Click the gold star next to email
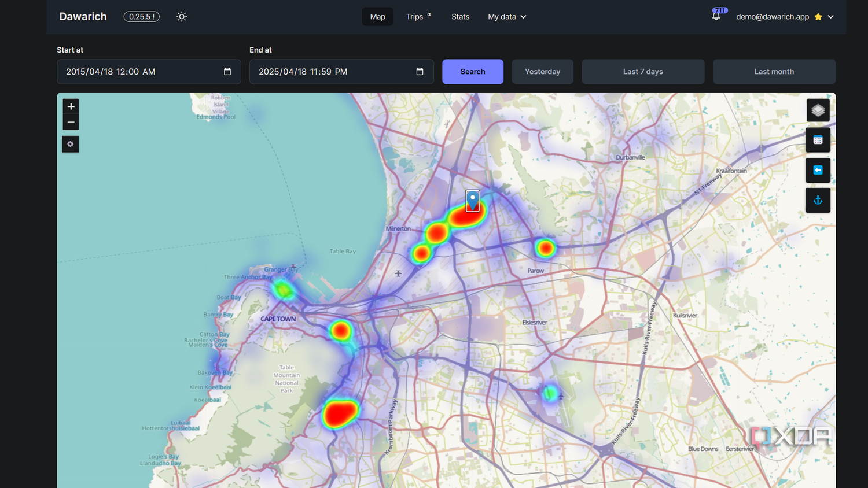The image size is (868, 488). coord(818,17)
